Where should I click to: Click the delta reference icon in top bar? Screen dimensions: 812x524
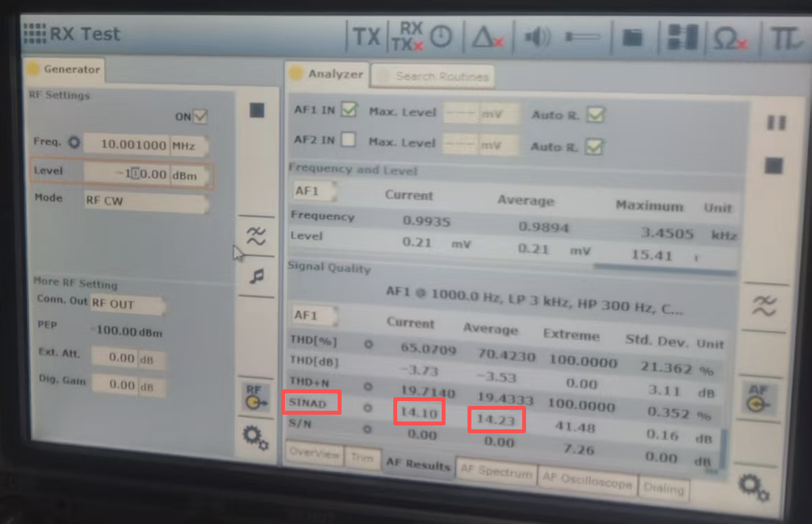(x=488, y=37)
